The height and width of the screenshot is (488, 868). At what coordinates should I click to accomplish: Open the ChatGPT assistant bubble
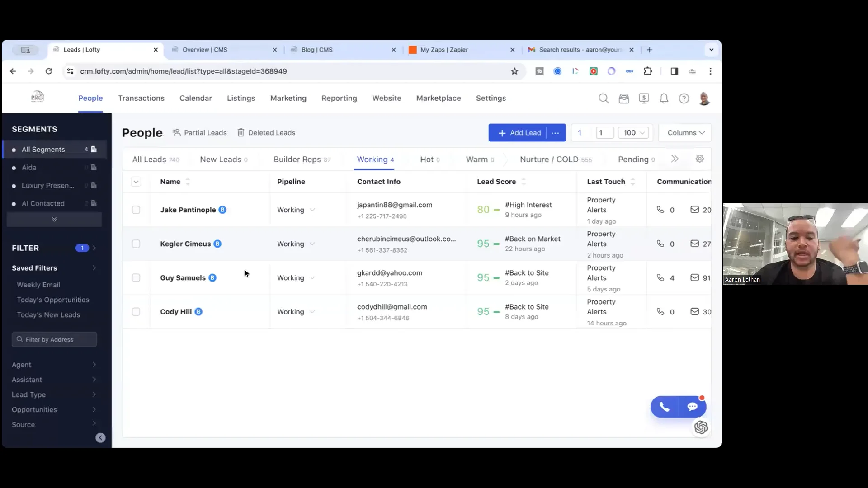point(701,427)
